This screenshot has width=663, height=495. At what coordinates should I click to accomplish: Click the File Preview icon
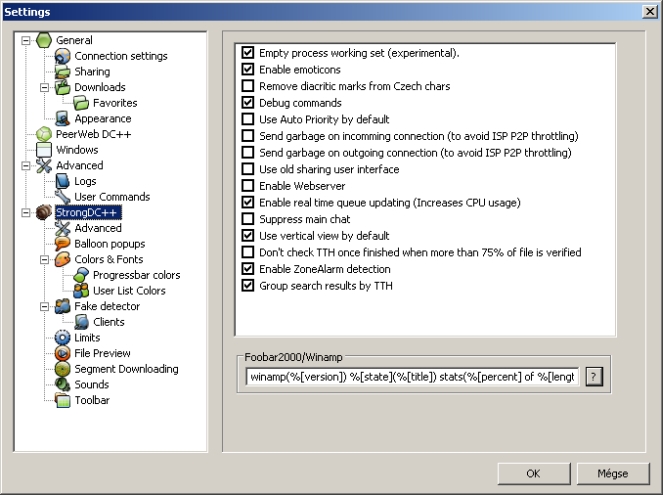coord(63,353)
